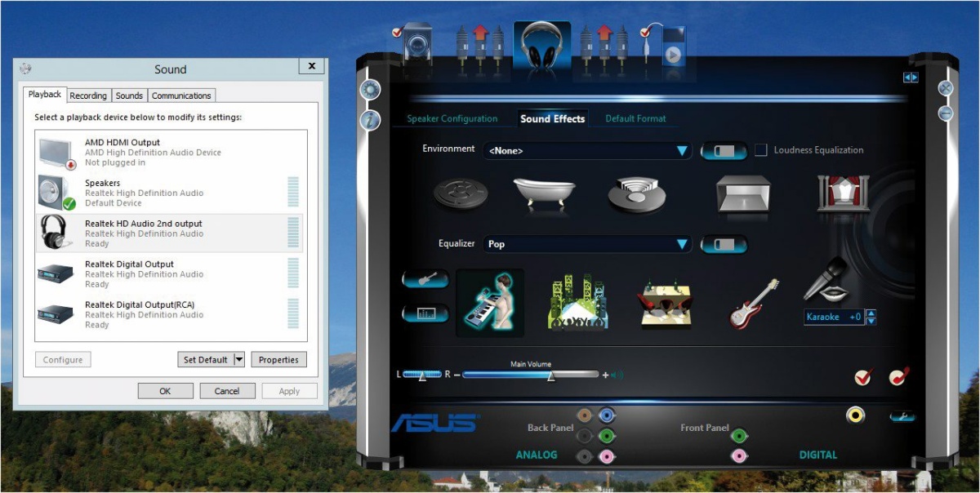The image size is (980, 493).
Task: Select Realtek HD Audio 2nd output device
Action: [x=170, y=233]
